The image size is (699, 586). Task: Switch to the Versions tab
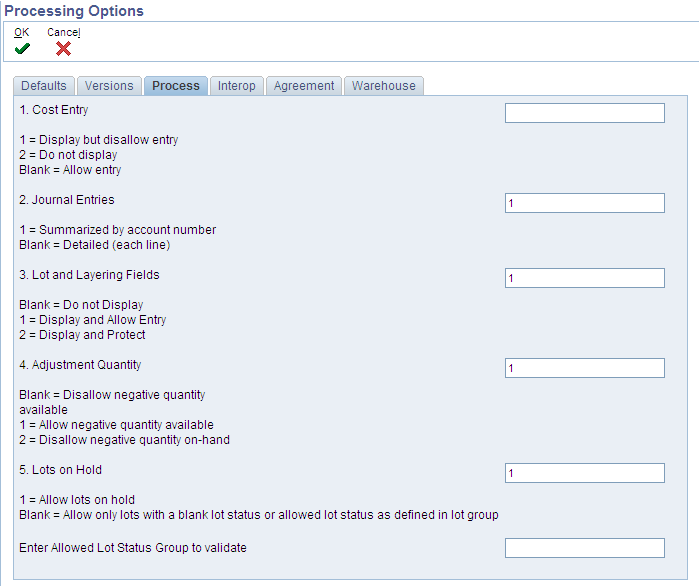(109, 86)
